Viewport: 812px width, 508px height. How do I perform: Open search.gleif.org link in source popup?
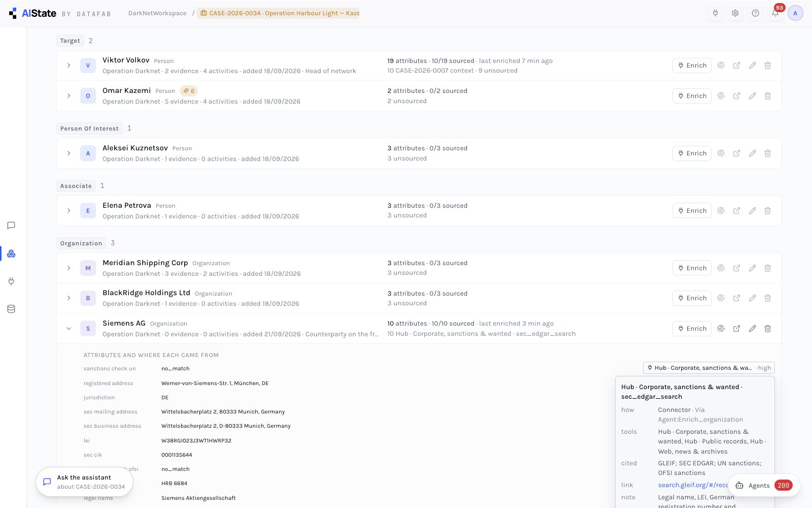point(693,485)
